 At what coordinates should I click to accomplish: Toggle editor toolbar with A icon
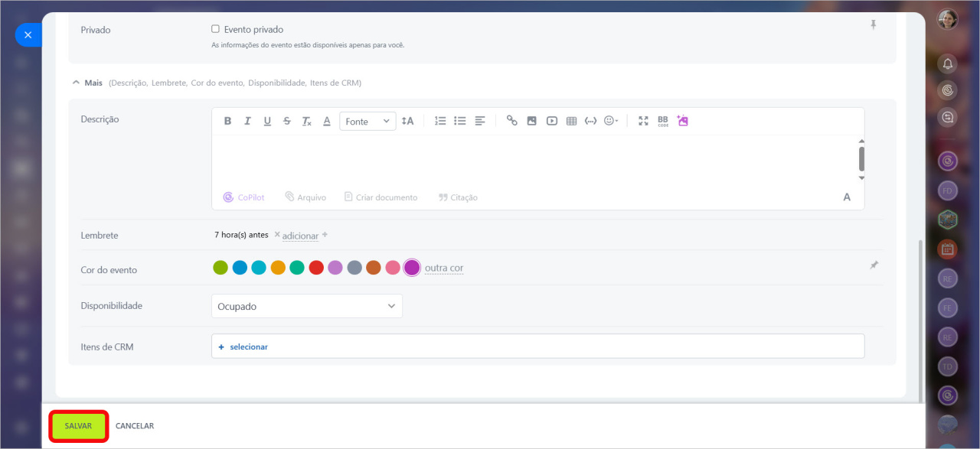click(847, 197)
